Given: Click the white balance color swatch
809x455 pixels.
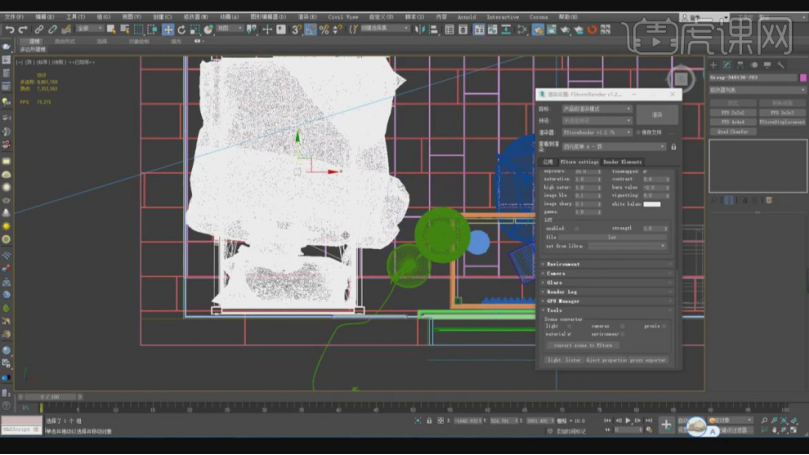Looking at the screenshot, I should (652, 204).
